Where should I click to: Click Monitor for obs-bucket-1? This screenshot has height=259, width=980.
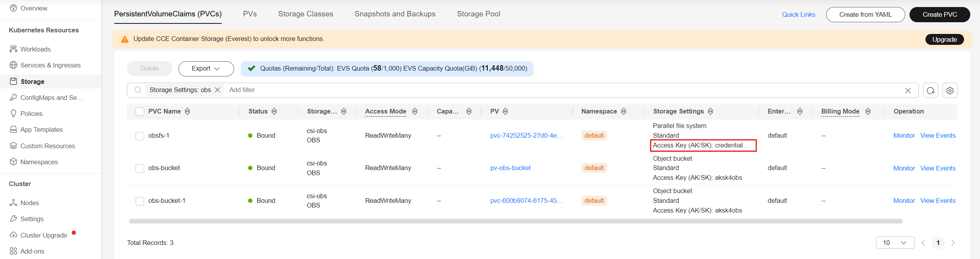point(904,200)
